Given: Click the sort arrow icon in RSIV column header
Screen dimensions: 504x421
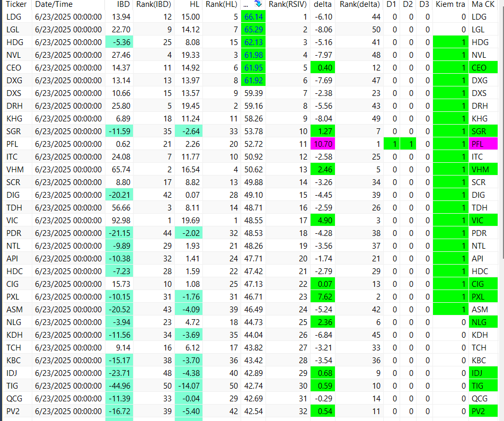Looking at the screenshot, I should click(258, 4).
